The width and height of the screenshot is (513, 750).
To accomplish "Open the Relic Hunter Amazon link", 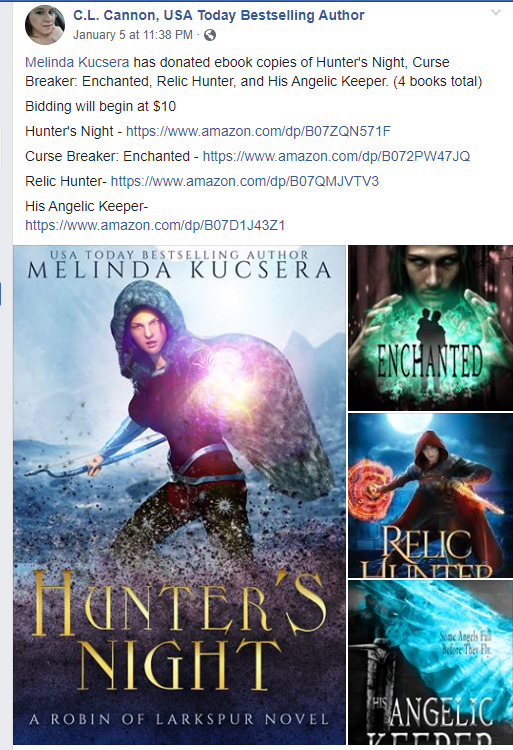I will pos(245,181).
